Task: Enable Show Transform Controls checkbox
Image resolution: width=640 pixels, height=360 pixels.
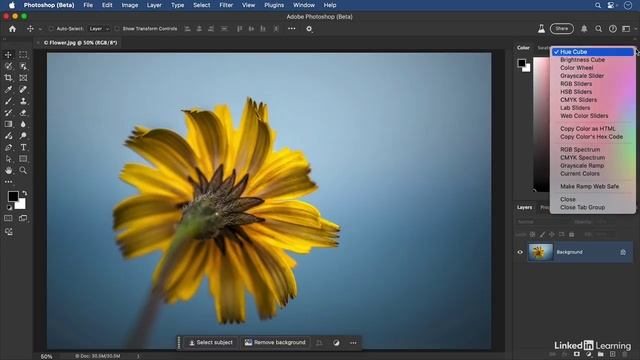Action: tap(117, 29)
